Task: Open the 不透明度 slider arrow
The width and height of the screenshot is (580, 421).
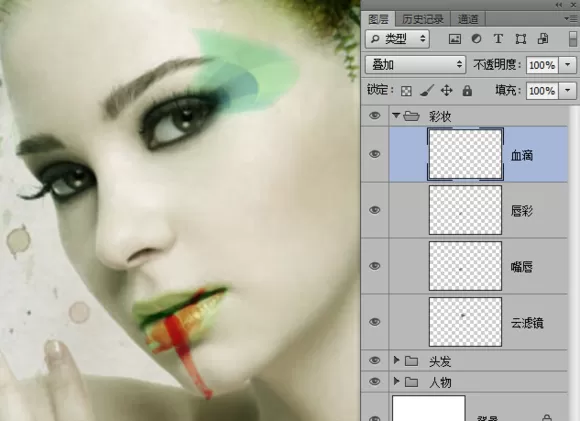Action: [x=568, y=65]
